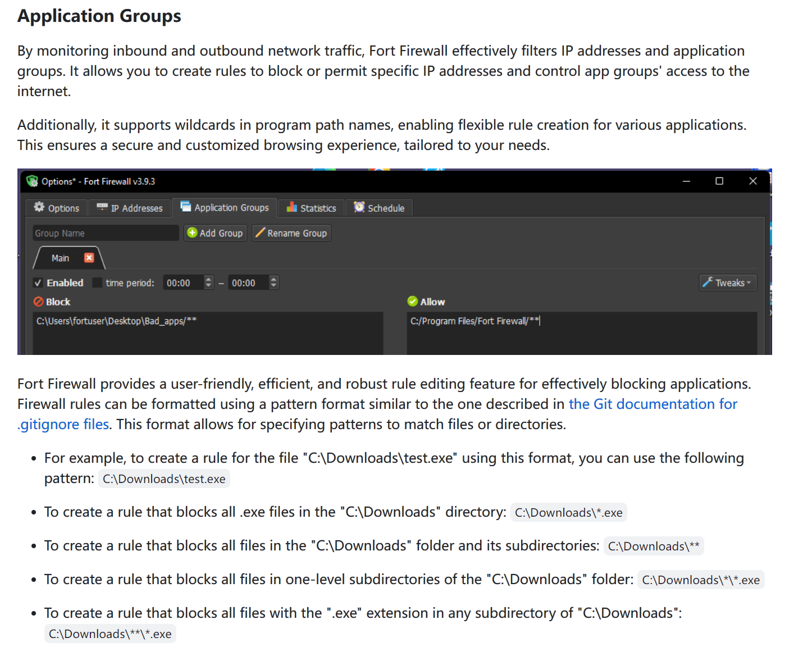This screenshot has height=647, width=812.
Task: Click the Rename Group pencil icon
Action: coord(260,233)
